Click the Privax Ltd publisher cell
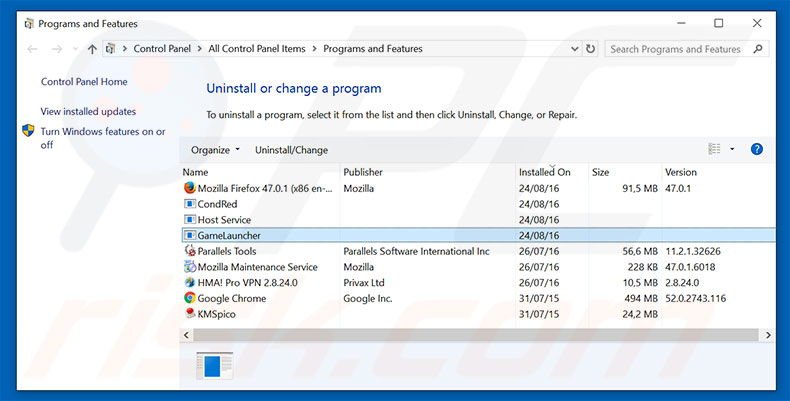This screenshot has height=401, width=790. pos(364,282)
